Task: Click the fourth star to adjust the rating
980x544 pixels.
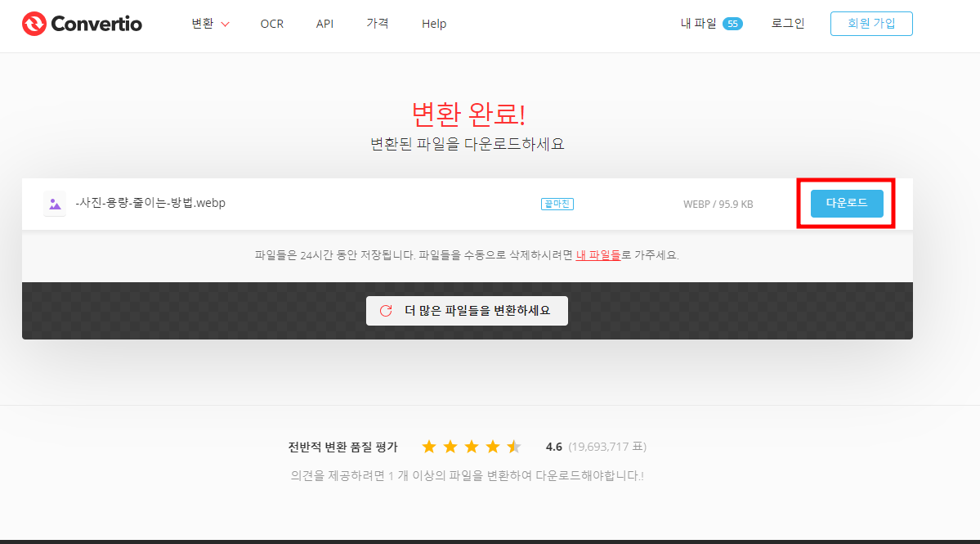Action: point(493,447)
